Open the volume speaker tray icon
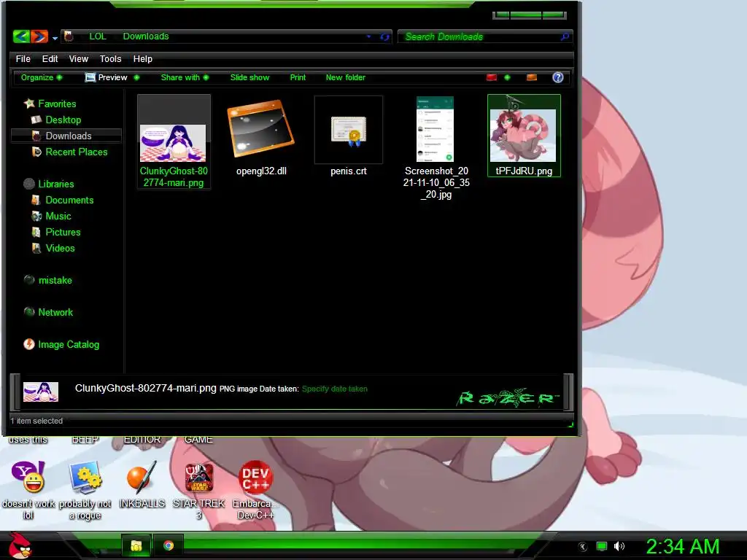 (x=619, y=546)
